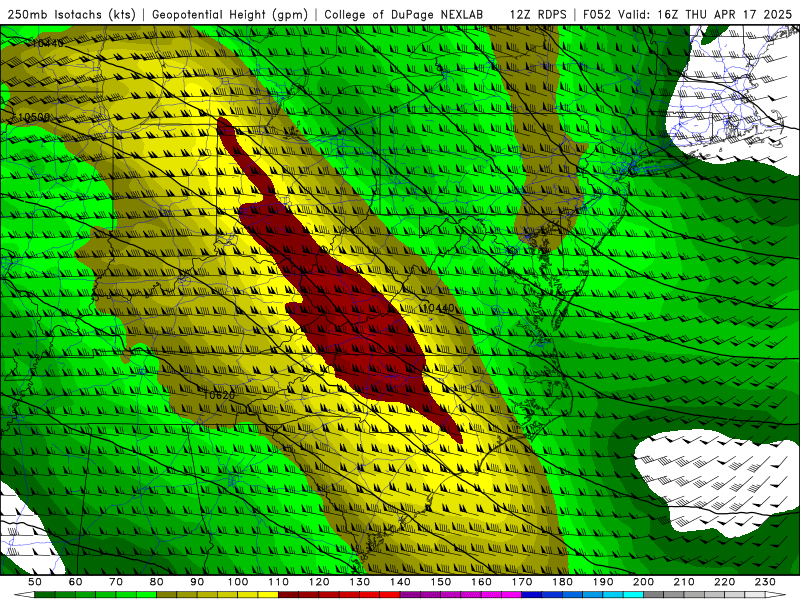Click the '10440' contour label in the upper-left corner
The width and height of the screenshot is (800, 600).
[47, 43]
